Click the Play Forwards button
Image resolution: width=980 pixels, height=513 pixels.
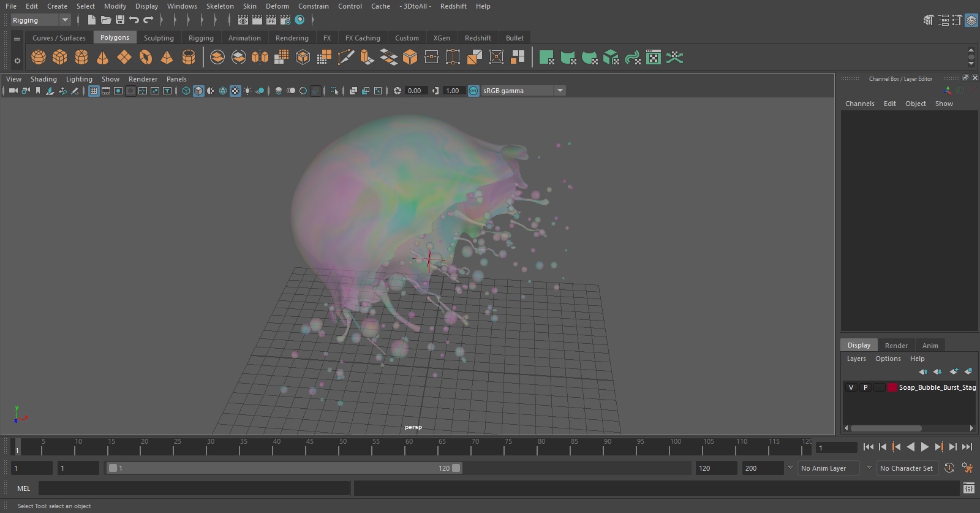[925, 447]
